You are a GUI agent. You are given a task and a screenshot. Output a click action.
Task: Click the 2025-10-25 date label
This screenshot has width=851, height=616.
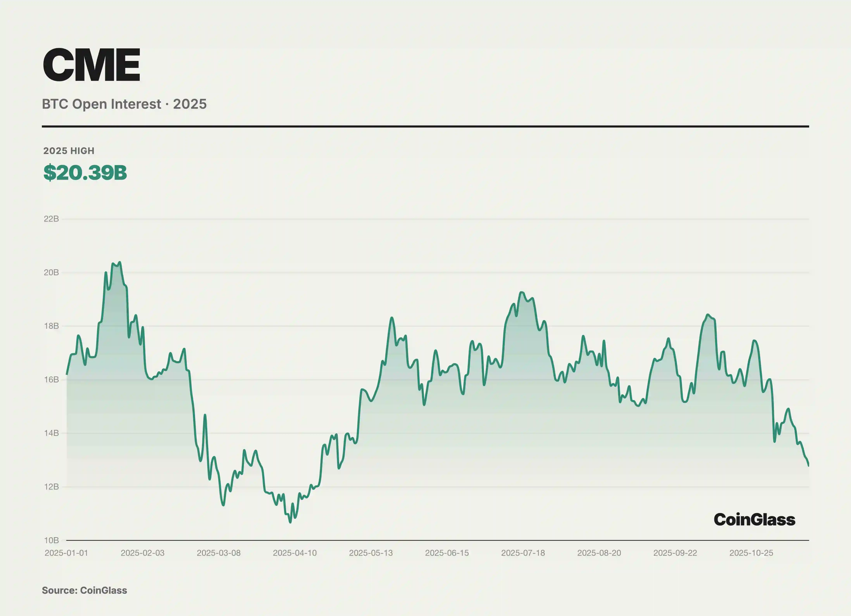pyautogui.click(x=751, y=553)
